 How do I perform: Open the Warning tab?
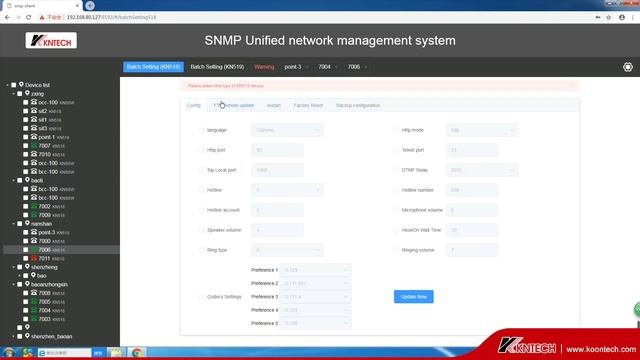pos(264,67)
